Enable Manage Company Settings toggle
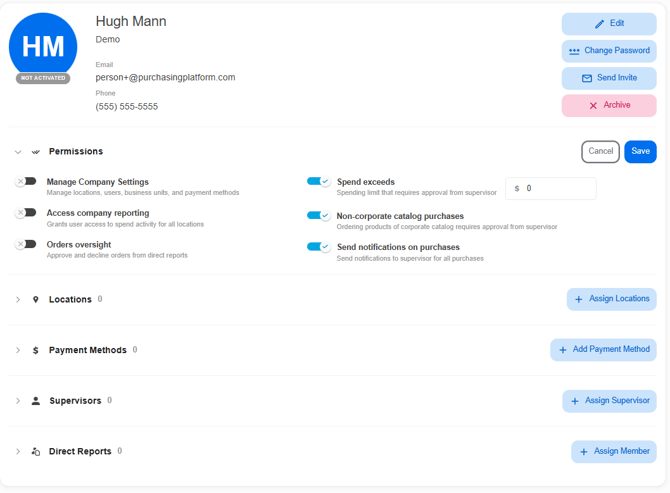Screen dimensions: 670x493 click(x=26, y=182)
